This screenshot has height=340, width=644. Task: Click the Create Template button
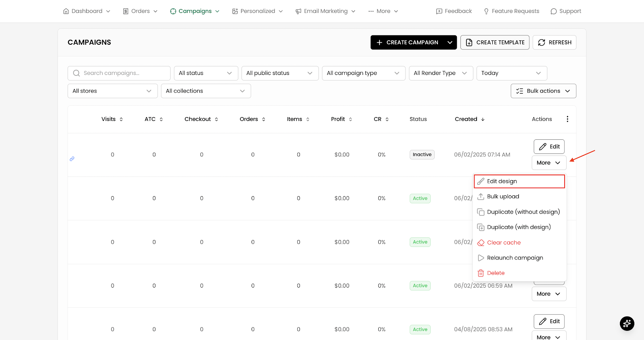[x=495, y=42]
